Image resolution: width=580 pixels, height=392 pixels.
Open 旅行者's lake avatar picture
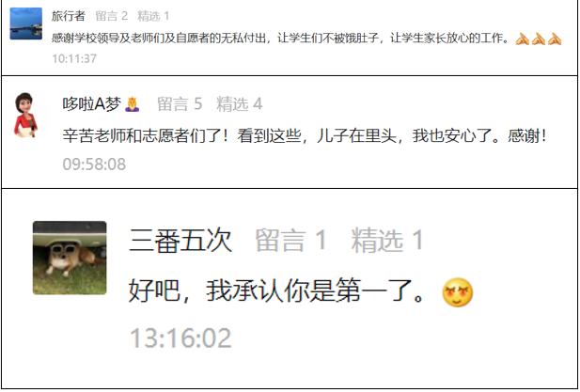26,24
